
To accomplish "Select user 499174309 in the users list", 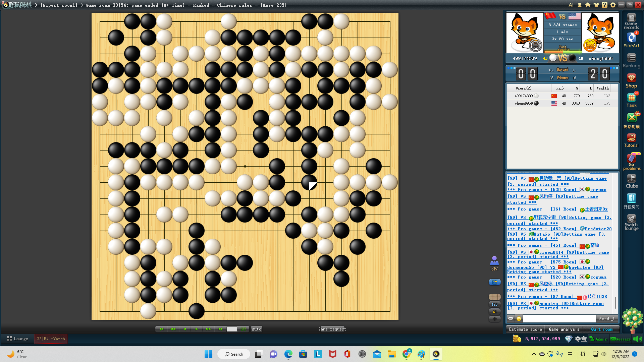I will click(562, 96).
